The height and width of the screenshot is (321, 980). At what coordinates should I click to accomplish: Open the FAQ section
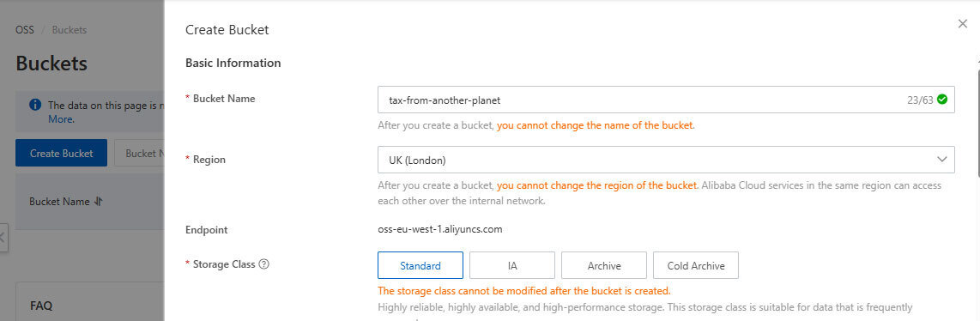41,306
